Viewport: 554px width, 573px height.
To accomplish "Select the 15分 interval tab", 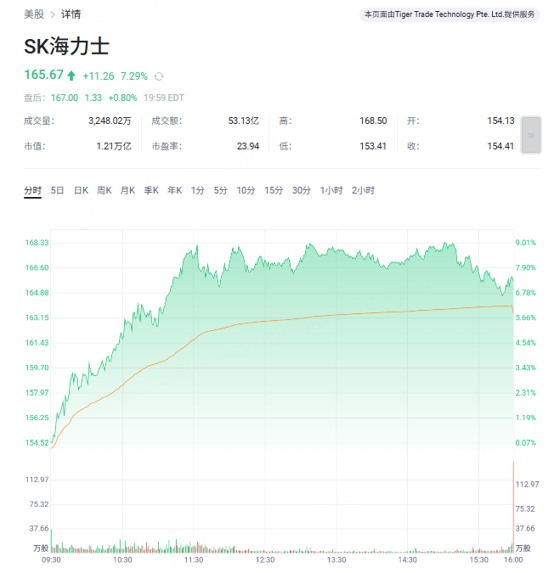I will (274, 190).
